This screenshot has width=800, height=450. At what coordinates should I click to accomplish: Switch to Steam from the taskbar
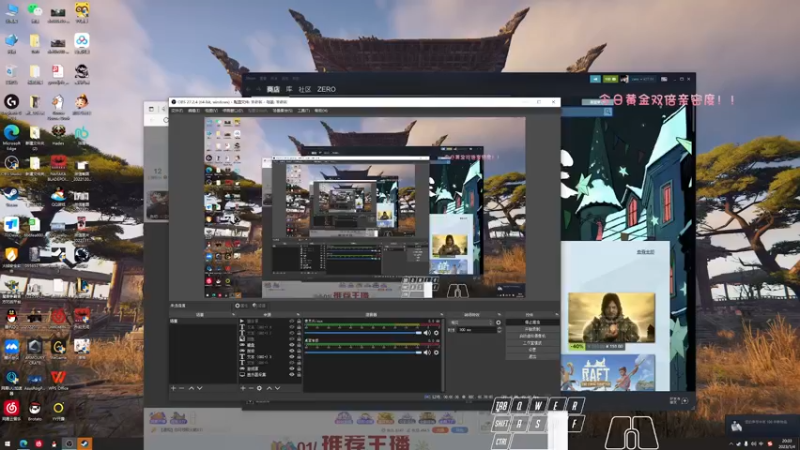coord(85,444)
